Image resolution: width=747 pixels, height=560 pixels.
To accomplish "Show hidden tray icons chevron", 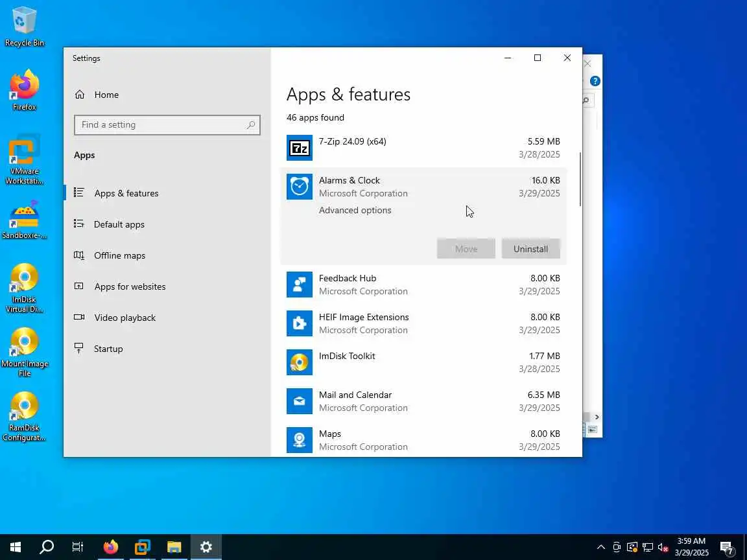I will pos(601,547).
